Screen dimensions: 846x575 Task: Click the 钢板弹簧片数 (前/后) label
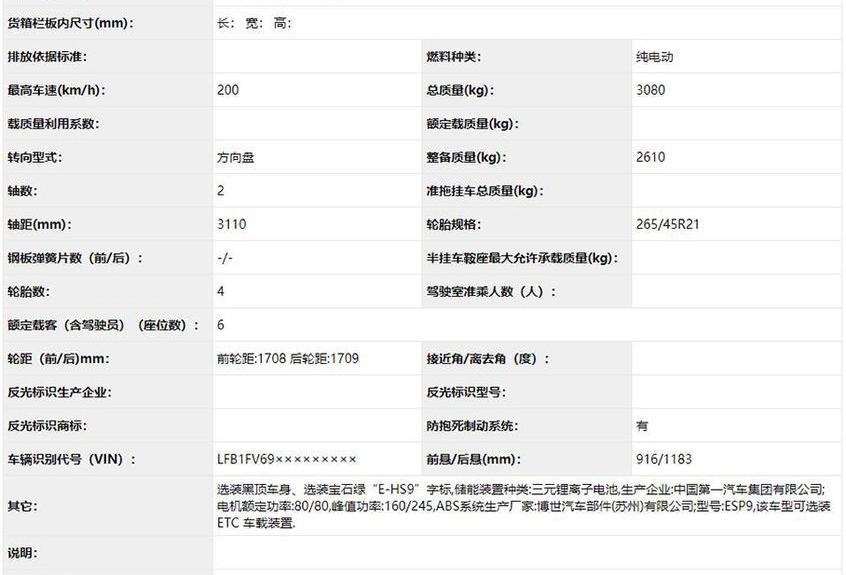(75, 258)
